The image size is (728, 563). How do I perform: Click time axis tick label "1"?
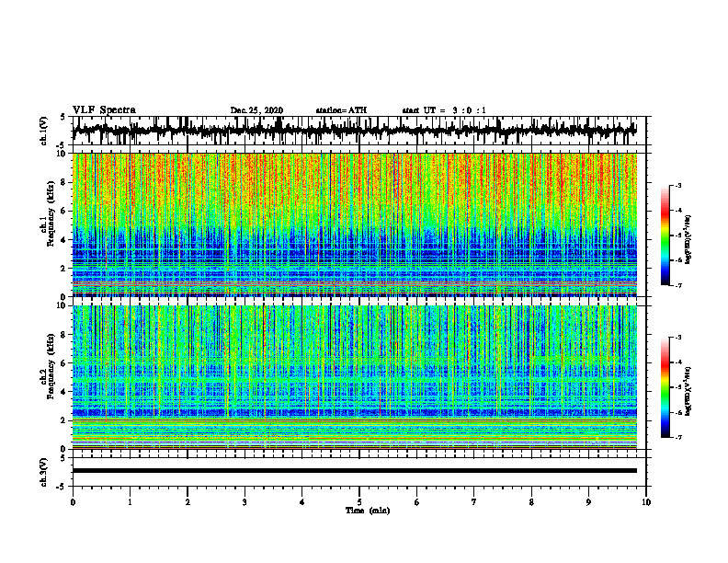pos(130,502)
